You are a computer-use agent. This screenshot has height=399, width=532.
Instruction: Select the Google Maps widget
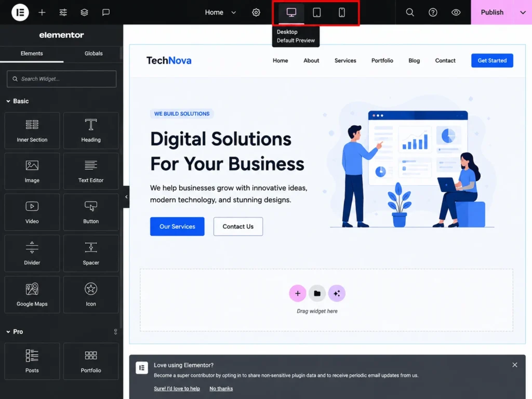click(32, 295)
